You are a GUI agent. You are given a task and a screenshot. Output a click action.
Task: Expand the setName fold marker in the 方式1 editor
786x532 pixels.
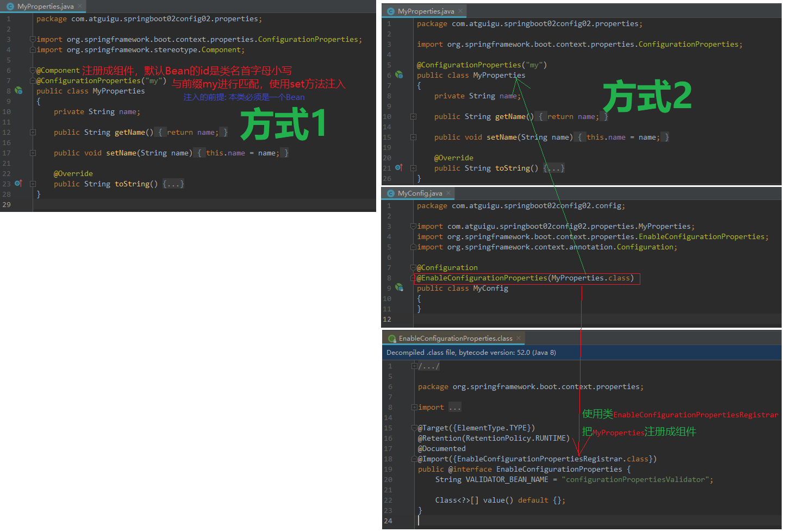[x=33, y=153]
